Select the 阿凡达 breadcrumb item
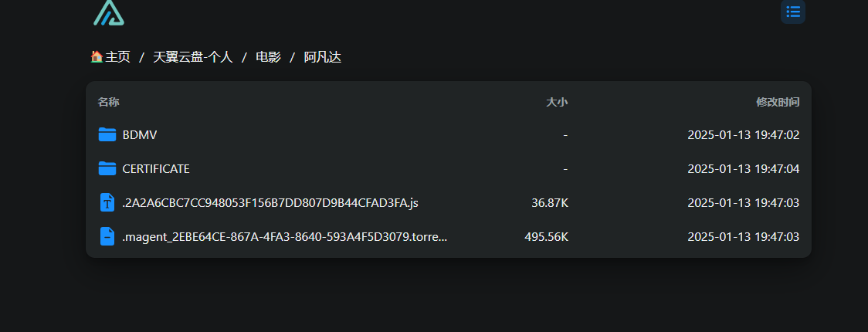The image size is (868, 332). tap(323, 56)
